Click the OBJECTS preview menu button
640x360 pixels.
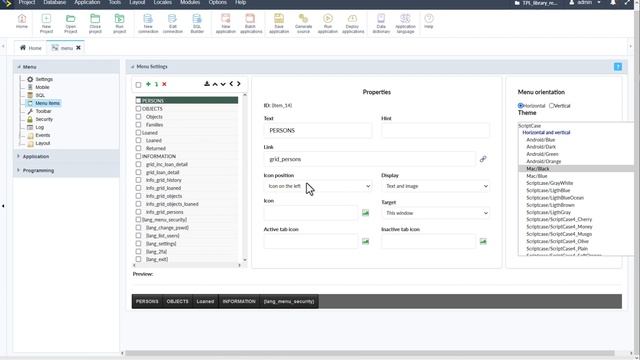(178, 301)
